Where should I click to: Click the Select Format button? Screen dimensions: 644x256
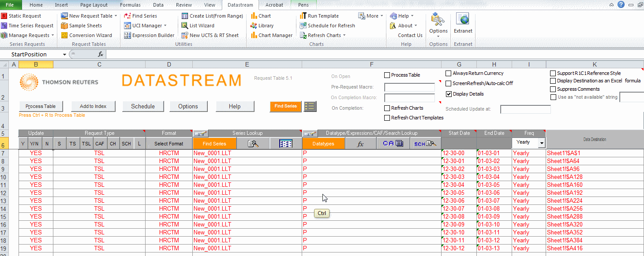click(x=168, y=143)
